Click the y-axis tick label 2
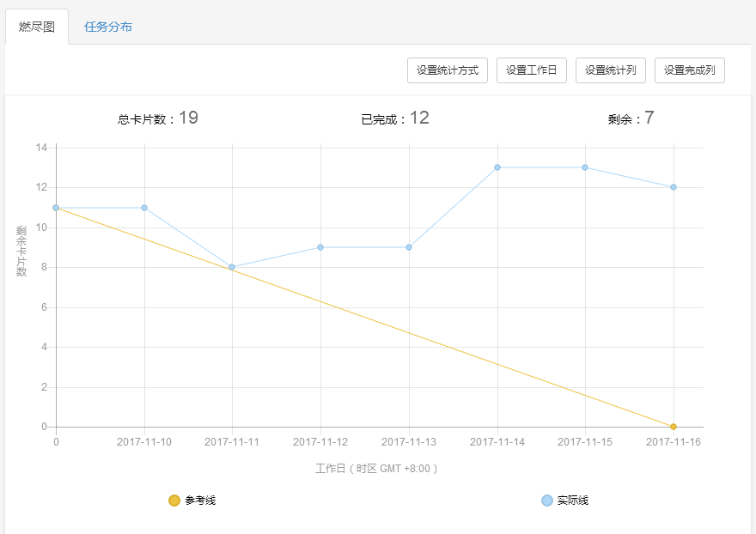 click(x=45, y=387)
